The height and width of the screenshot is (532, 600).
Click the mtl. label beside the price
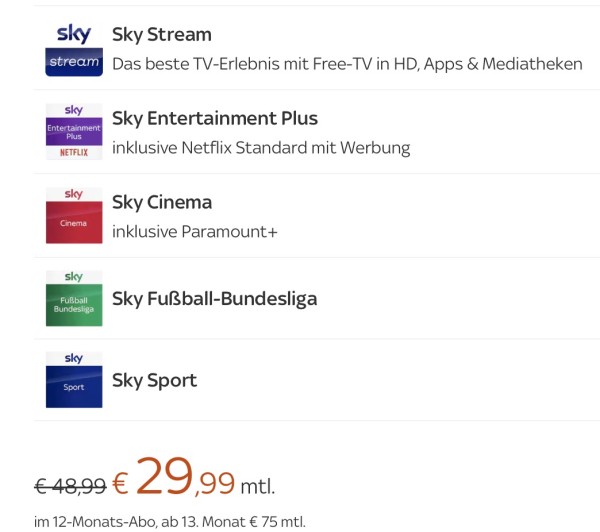(257, 487)
